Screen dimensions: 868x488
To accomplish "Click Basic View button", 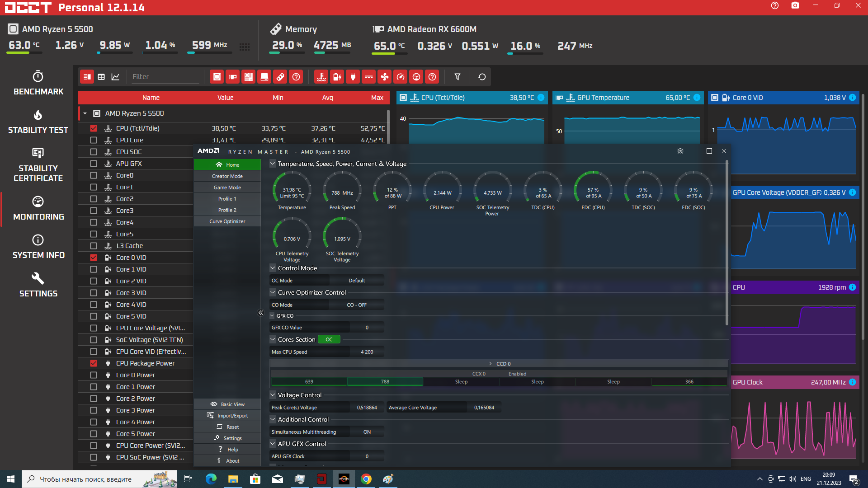I will pos(227,404).
